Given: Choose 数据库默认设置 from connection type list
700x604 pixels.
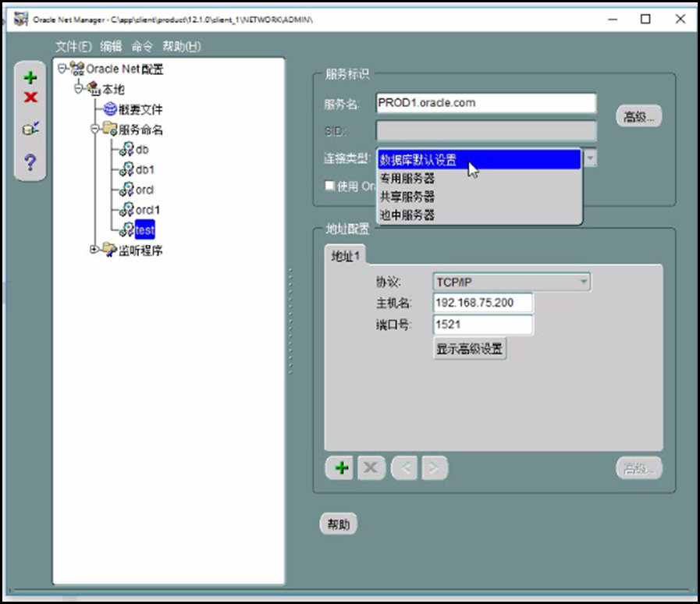Looking at the screenshot, I should [478, 159].
